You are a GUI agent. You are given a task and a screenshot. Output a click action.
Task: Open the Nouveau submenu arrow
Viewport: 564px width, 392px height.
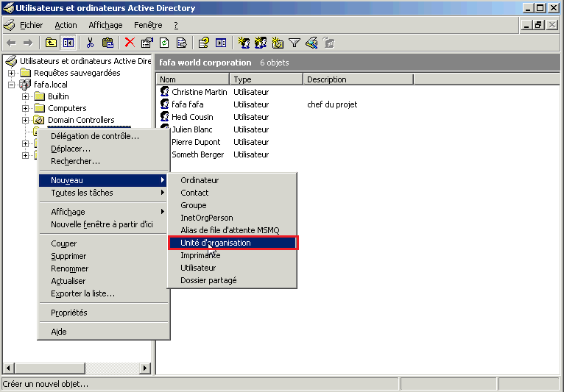click(x=163, y=180)
